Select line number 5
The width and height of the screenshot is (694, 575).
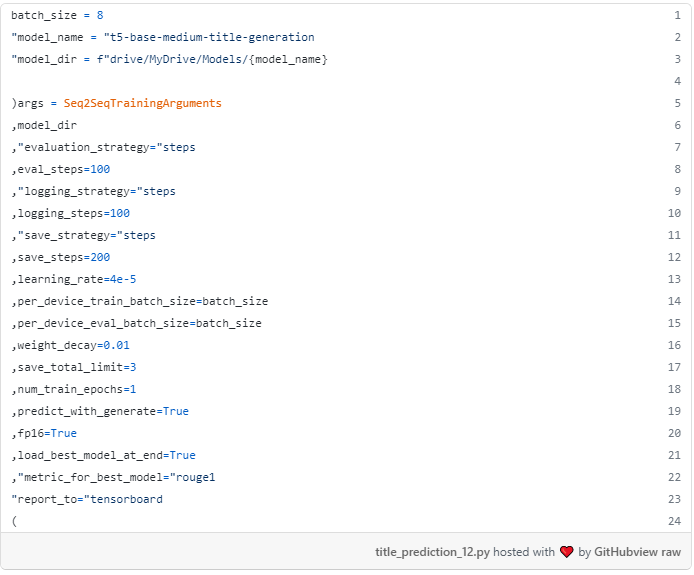point(677,104)
